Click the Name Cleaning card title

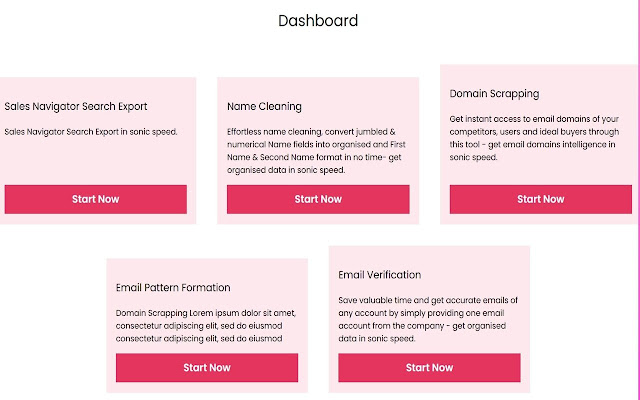click(x=264, y=106)
